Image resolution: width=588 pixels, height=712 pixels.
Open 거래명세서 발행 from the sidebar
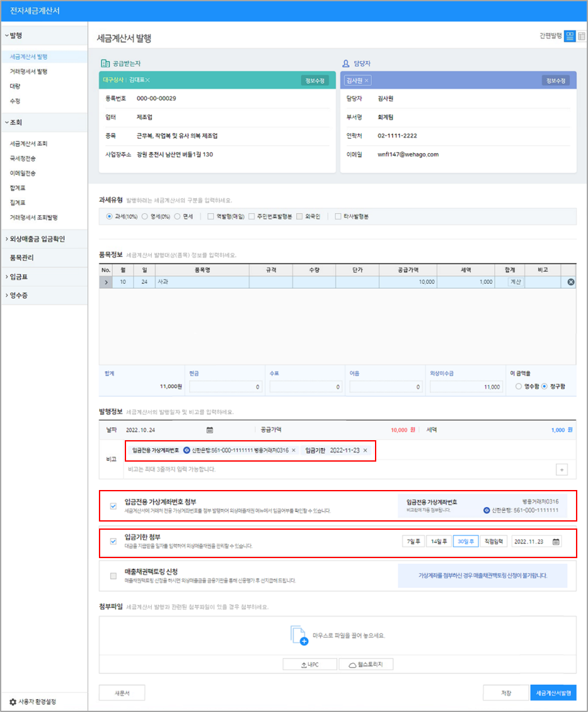(x=28, y=71)
